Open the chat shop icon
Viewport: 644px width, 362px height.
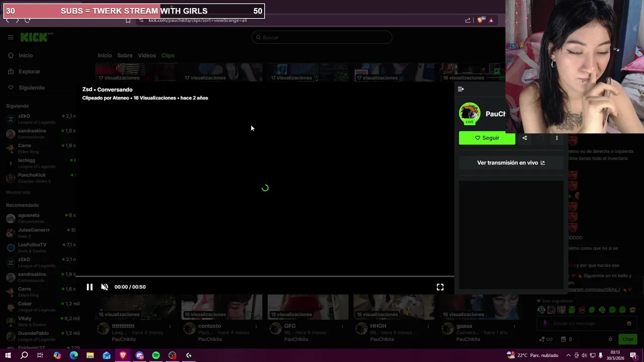pyautogui.click(x=563, y=339)
